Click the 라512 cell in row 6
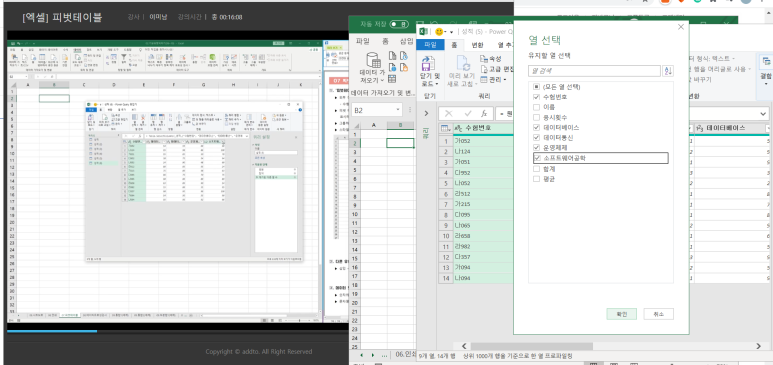The height and width of the screenshot is (365, 773). point(483,194)
